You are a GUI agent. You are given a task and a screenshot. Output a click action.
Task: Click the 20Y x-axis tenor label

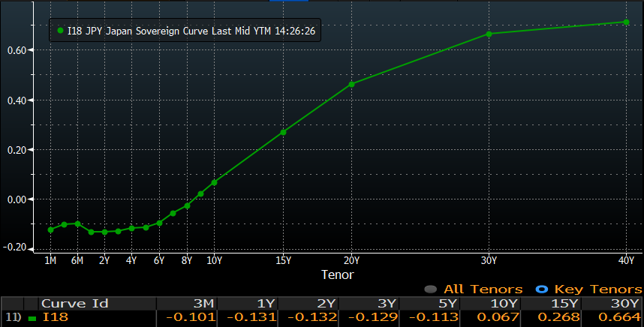(x=351, y=260)
